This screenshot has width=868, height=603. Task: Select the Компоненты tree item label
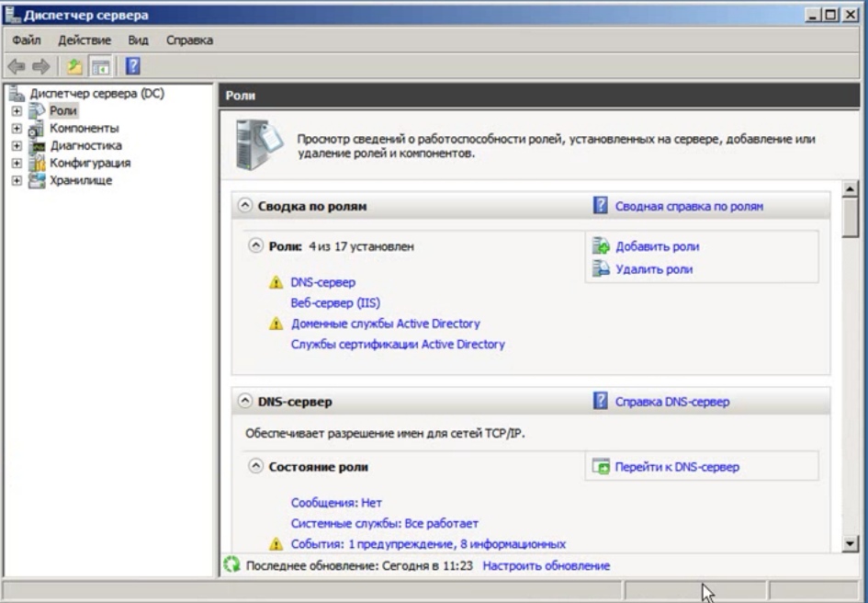click(85, 129)
